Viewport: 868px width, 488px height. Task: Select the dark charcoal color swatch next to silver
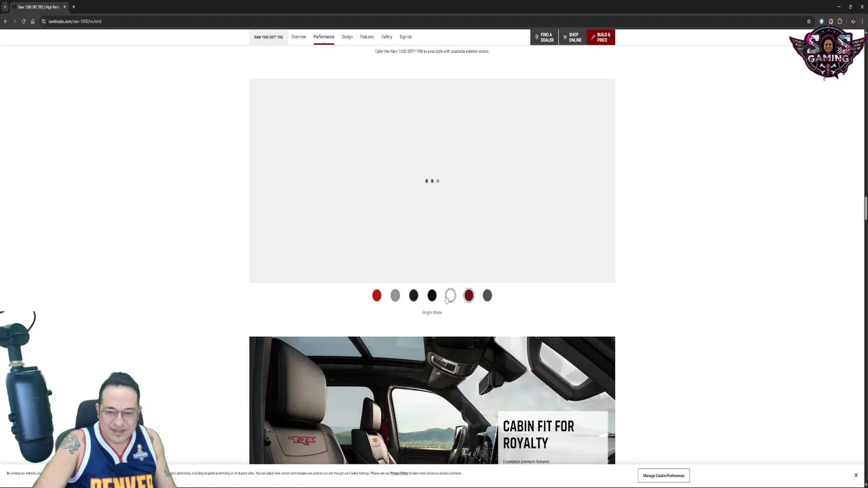coord(414,296)
